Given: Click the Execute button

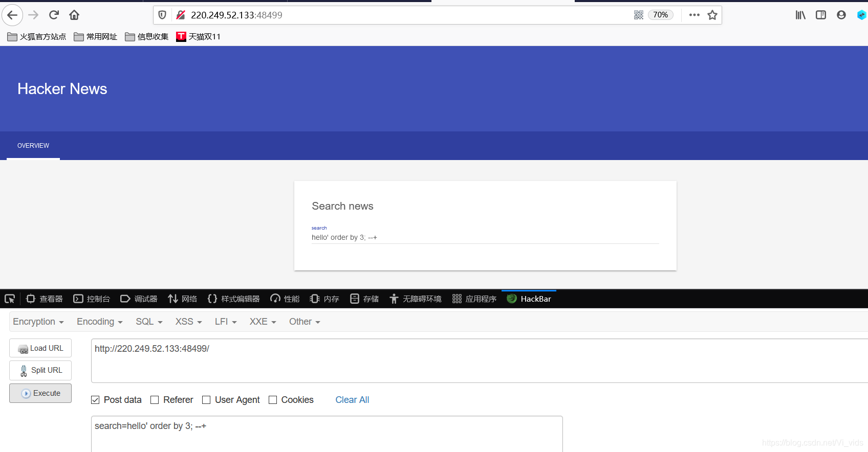Looking at the screenshot, I should 40,393.
